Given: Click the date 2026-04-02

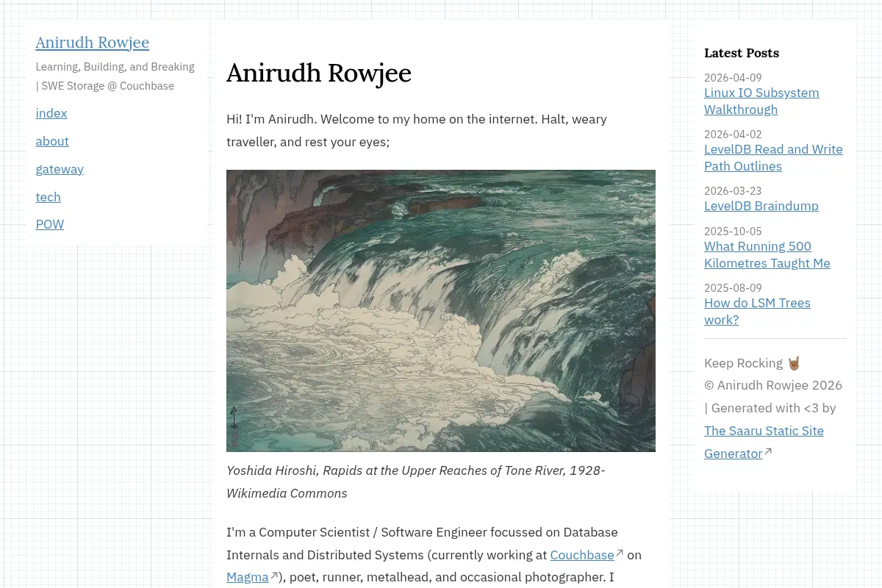Looking at the screenshot, I should (733, 135).
